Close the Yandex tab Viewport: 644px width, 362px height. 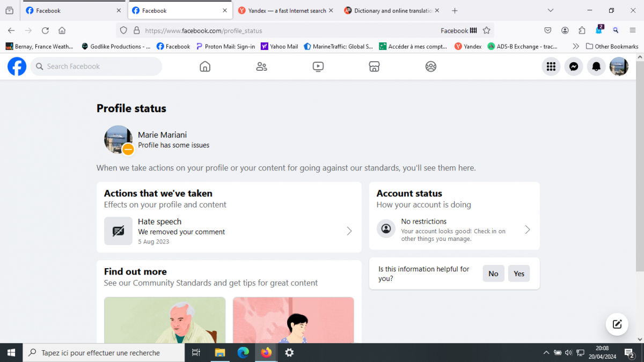coord(331,11)
